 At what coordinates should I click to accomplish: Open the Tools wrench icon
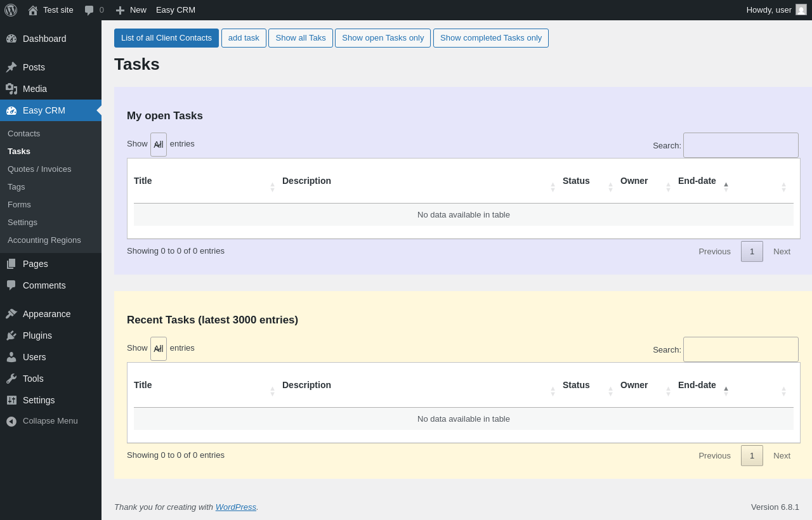[x=11, y=379]
